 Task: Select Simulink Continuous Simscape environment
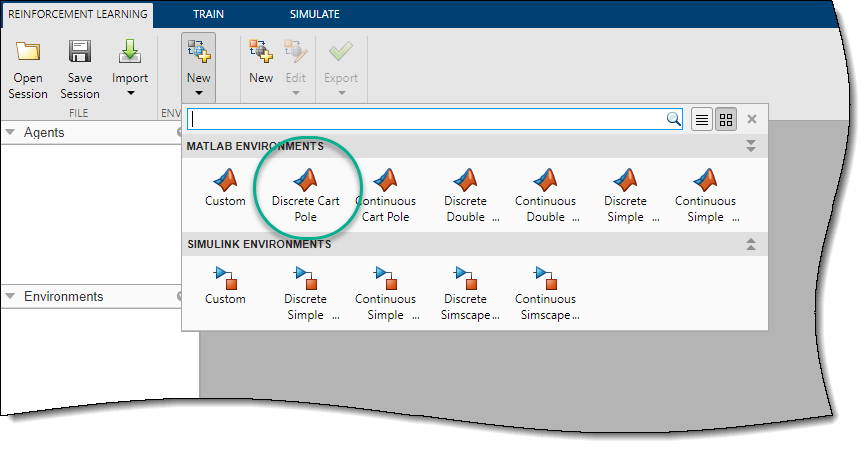pyautogui.click(x=546, y=293)
